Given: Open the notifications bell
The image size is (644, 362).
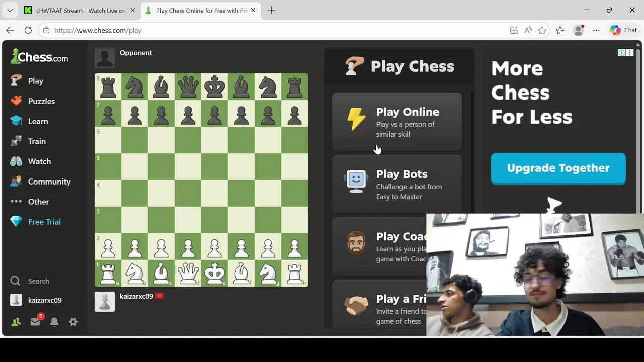Looking at the screenshot, I should pos(54,322).
